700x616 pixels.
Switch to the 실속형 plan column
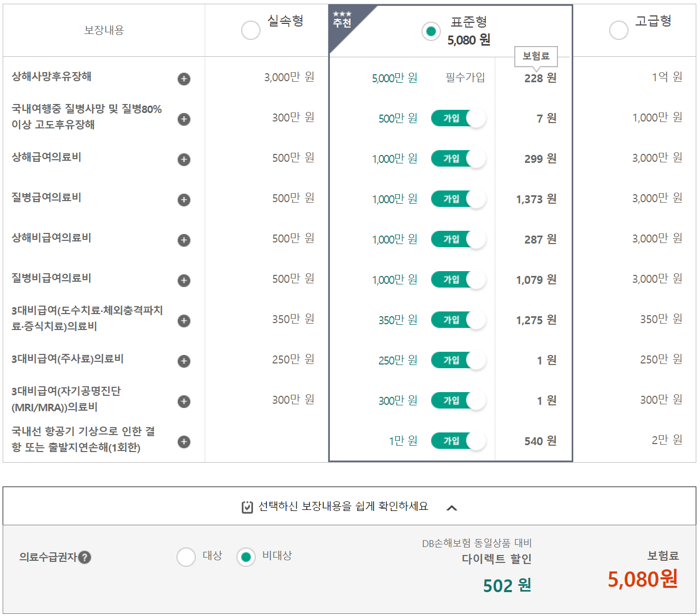coord(250,30)
